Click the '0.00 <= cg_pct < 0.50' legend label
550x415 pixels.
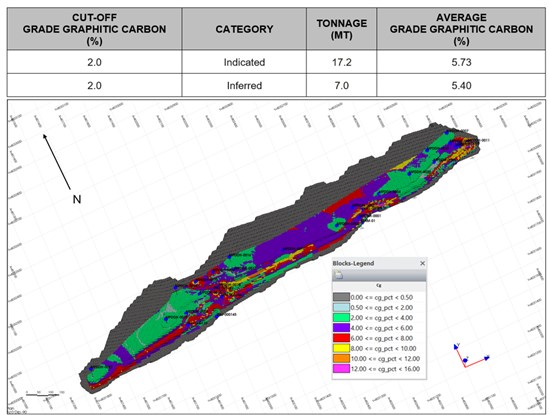coord(382,297)
